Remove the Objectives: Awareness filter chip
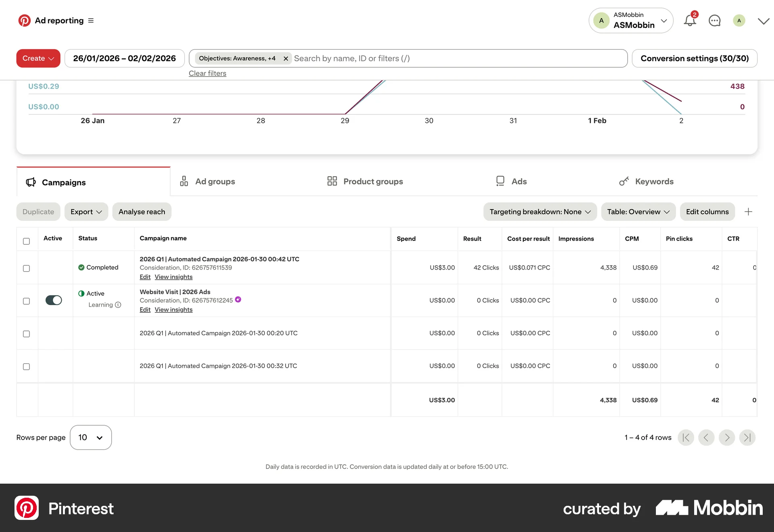 (x=285, y=58)
